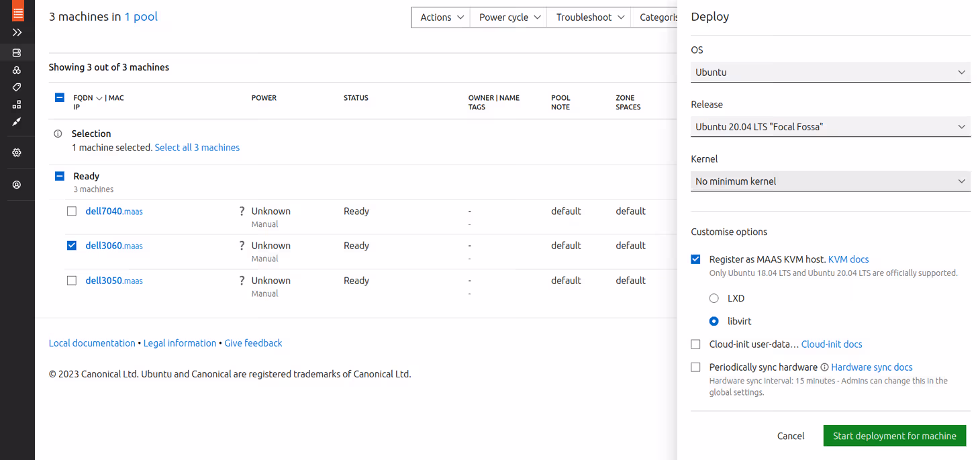
Task: Click the squares blocks icon in sidebar
Action: pos(17,105)
